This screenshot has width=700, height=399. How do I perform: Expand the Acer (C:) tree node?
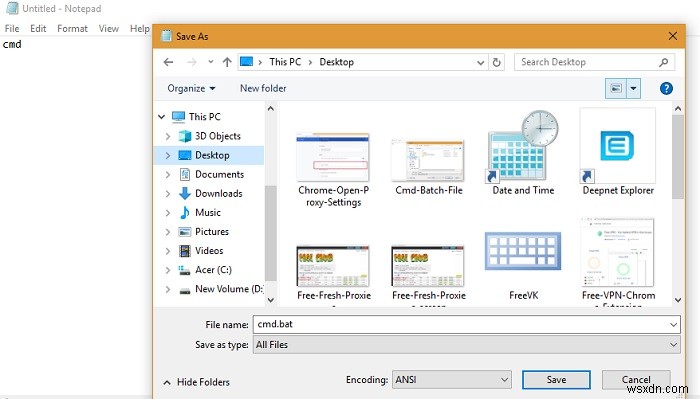(167, 270)
